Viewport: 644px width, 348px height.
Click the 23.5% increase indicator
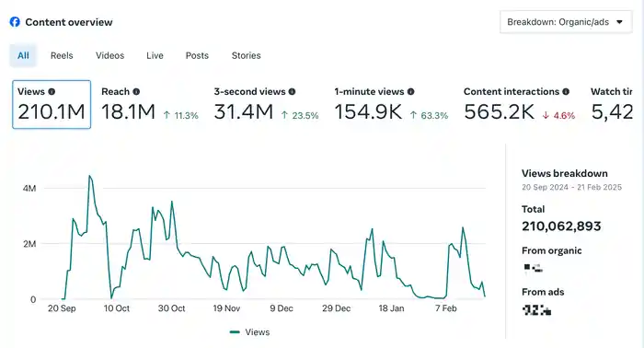pos(300,115)
